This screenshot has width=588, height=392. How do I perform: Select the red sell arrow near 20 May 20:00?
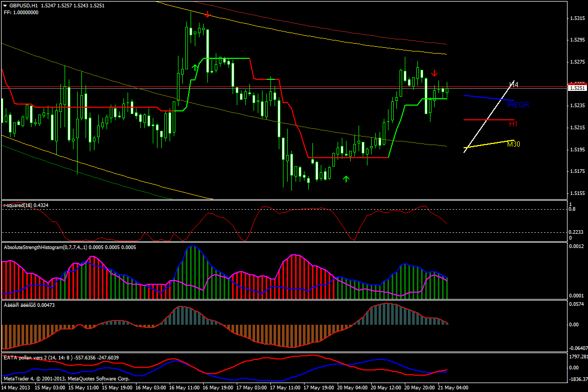click(x=434, y=73)
